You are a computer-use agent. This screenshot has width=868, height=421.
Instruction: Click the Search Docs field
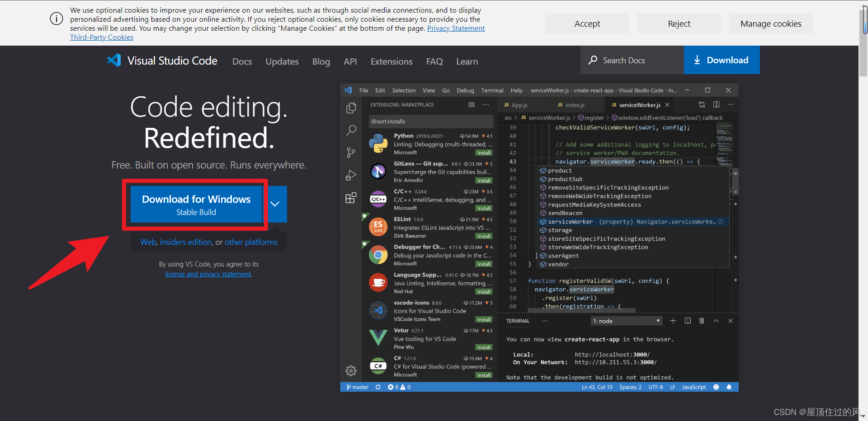pos(632,60)
